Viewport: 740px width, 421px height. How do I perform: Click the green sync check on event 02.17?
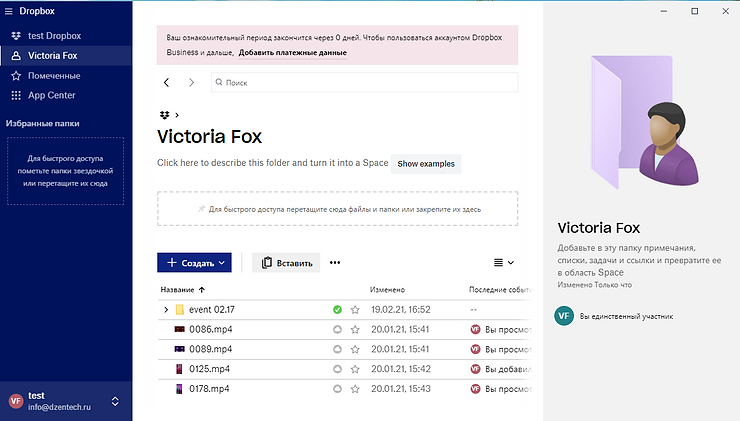pyautogui.click(x=337, y=310)
